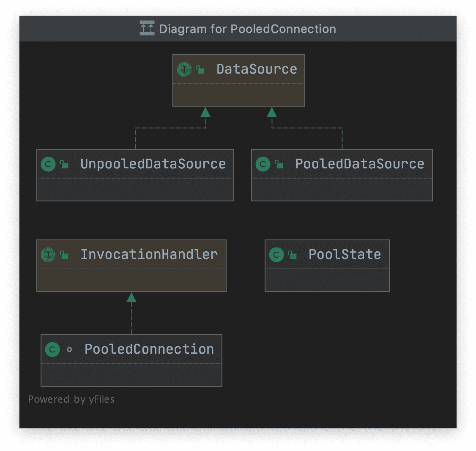Click the class icon on the PoolState node

click(x=276, y=255)
